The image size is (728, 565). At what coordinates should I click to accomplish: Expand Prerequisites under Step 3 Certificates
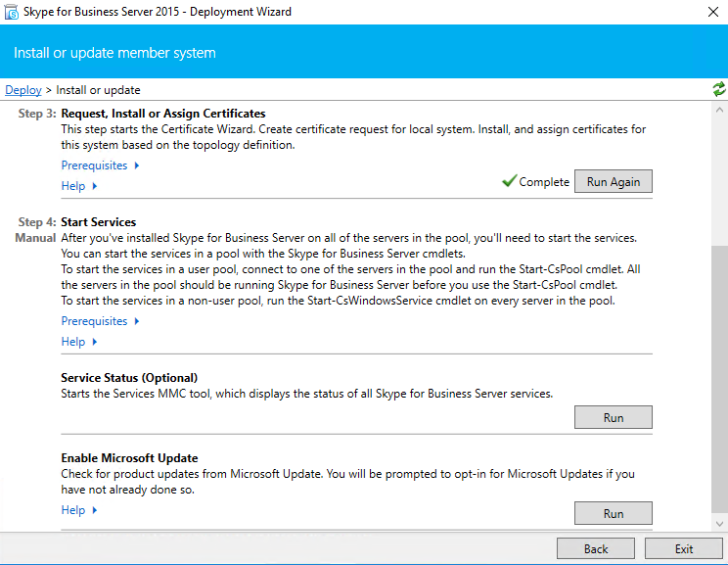click(100, 165)
